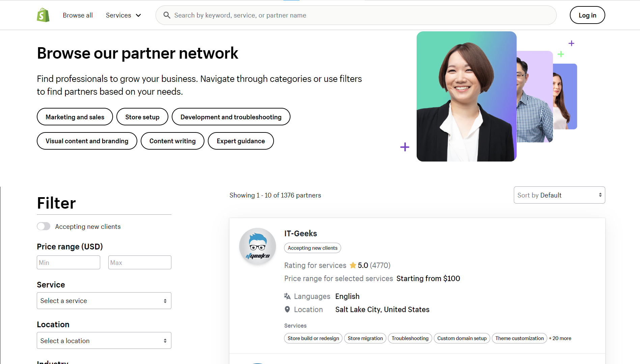Click Theme customization service tag
Viewport: 640px width, 364px height.
point(520,338)
